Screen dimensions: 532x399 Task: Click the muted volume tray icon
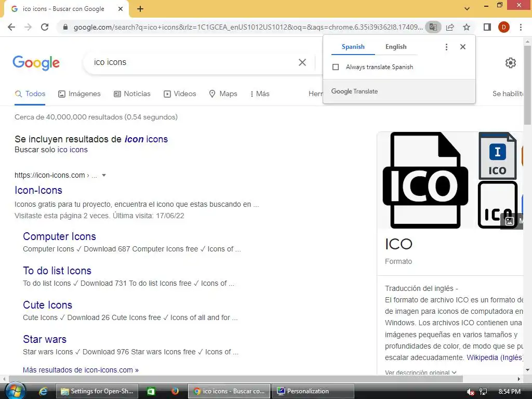click(x=470, y=392)
